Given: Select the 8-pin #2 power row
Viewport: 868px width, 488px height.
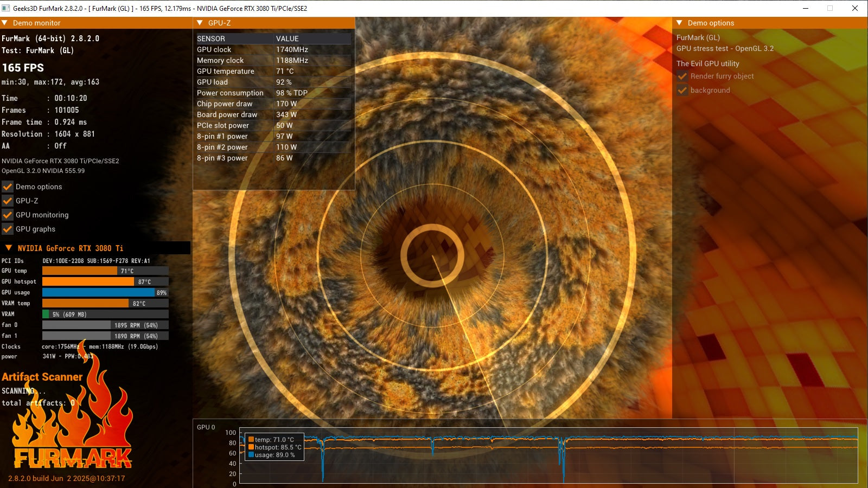Looking at the screenshot, I should click(274, 147).
